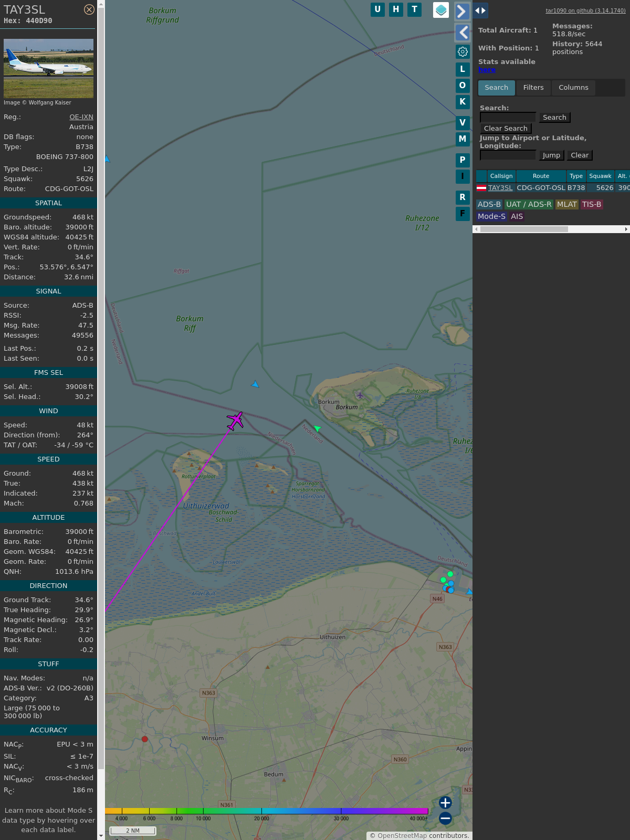
Task: Open the map layer switcher
Action: point(441,10)
